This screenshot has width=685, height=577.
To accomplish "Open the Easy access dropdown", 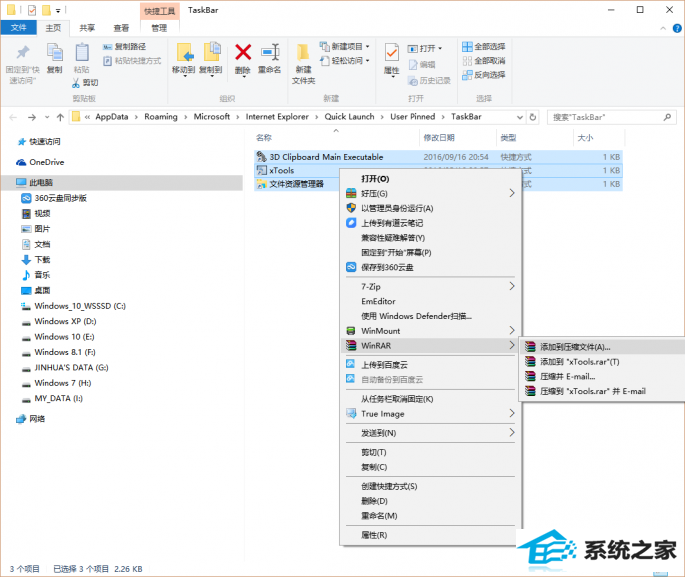I will [345, 60].
